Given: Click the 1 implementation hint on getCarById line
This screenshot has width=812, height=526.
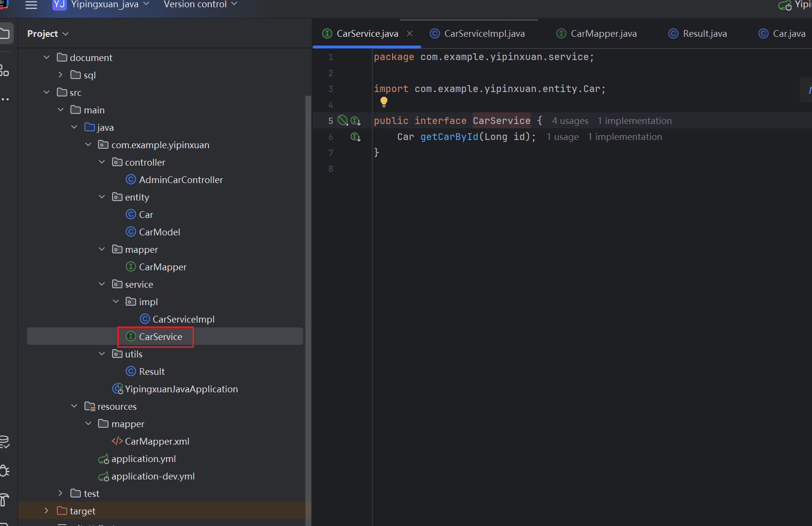Looking at the screenshot, I should click(x=624, y=137).
